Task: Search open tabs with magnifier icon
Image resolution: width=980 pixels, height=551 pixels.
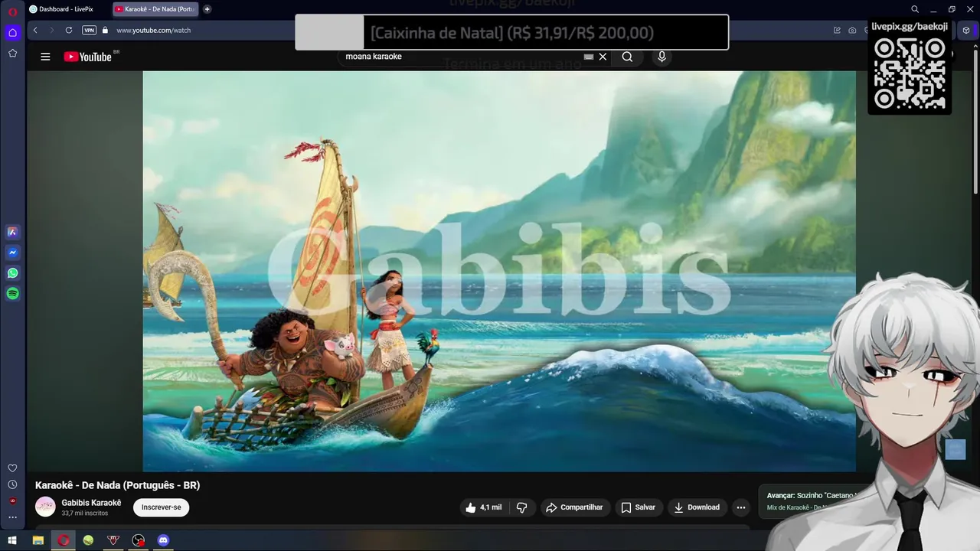Action: (915, 9)
